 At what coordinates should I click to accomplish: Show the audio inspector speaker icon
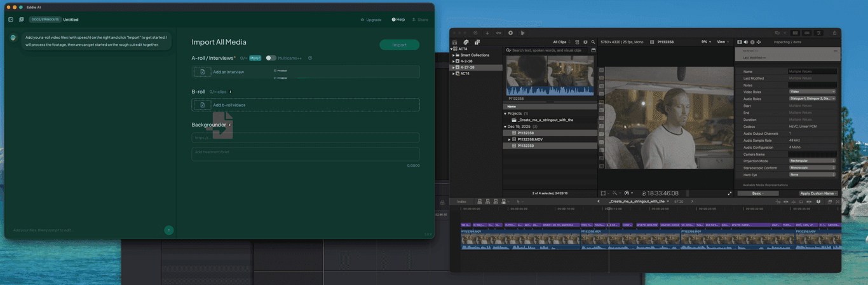(x=746, y=42)
